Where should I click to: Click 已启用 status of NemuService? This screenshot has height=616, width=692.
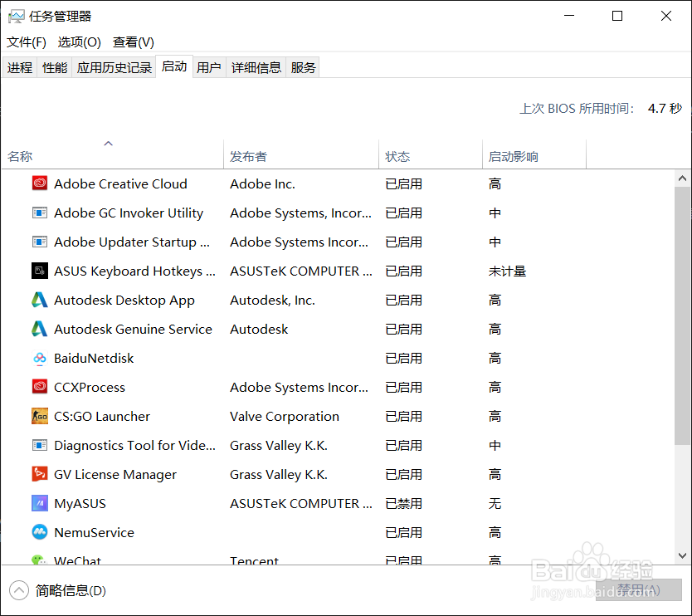[x=403, y=532]
